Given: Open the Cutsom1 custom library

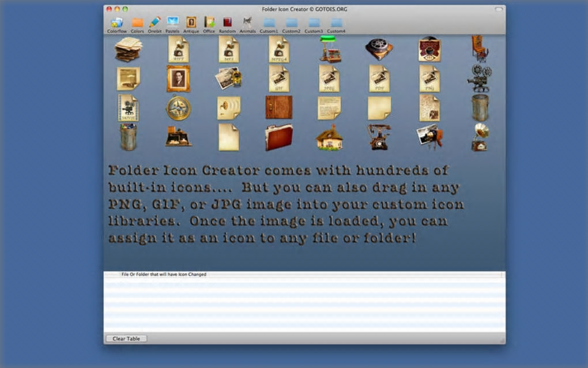Looking at the screenshot, I should [269, 25].
